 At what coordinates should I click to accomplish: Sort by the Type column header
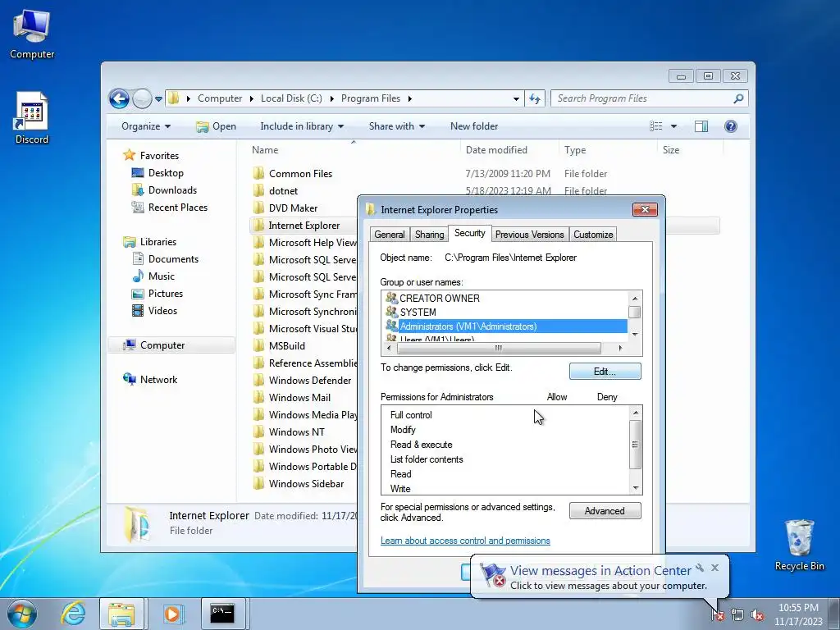click(575, 150)
